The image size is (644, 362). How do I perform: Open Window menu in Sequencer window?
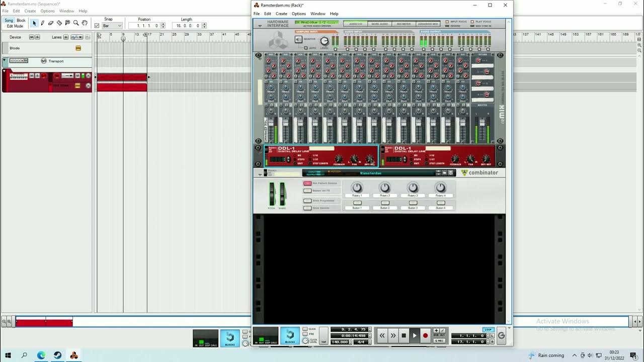click(x=66, y=11)
